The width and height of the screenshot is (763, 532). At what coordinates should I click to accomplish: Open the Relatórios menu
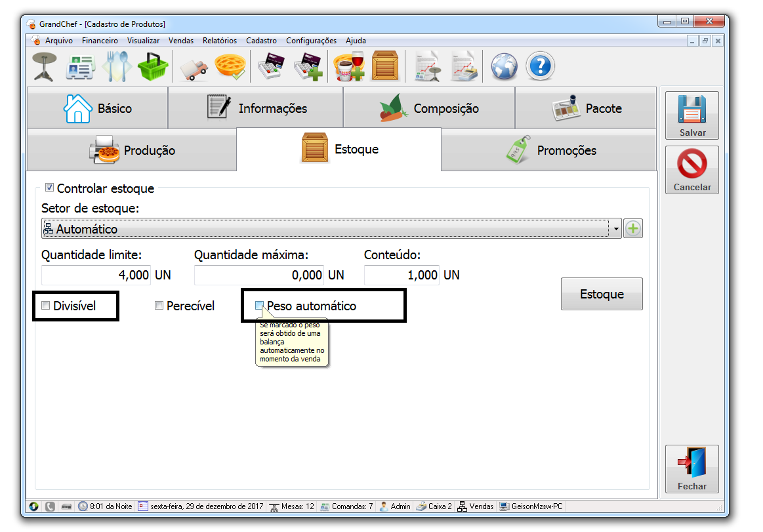[219, 41]
